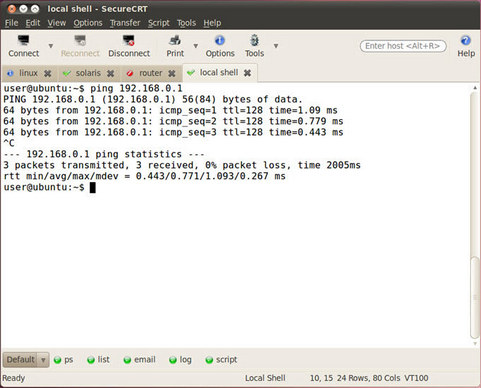Switch to the router tab

[151, 73]
